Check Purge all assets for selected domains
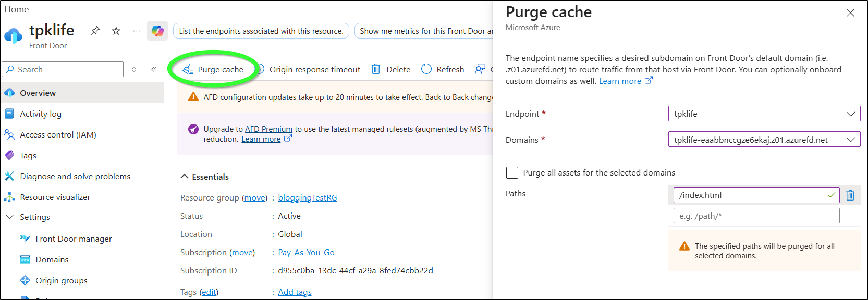The width and height of the screenshot is (868, 300). [x=512, y=173]
